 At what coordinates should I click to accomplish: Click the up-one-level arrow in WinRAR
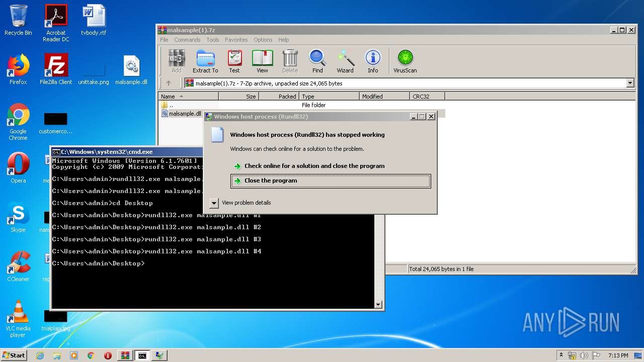click(169, 83)
